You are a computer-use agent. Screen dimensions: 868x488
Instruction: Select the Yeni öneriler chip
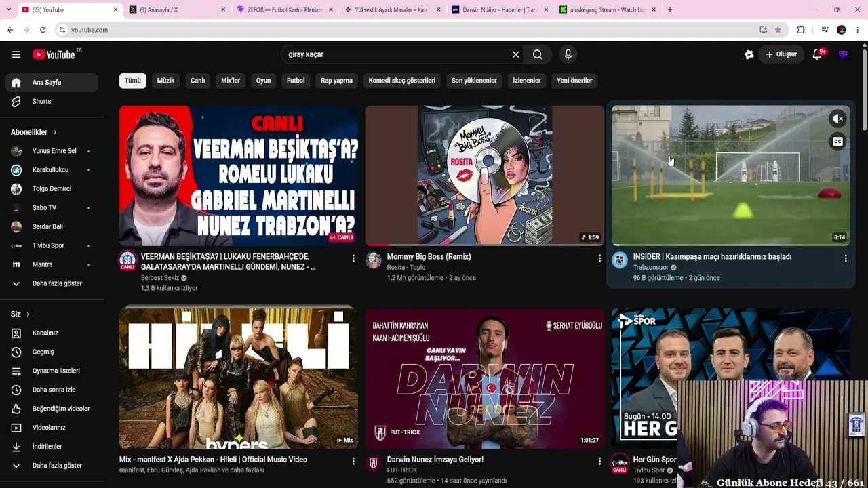[x=574, y=81]
